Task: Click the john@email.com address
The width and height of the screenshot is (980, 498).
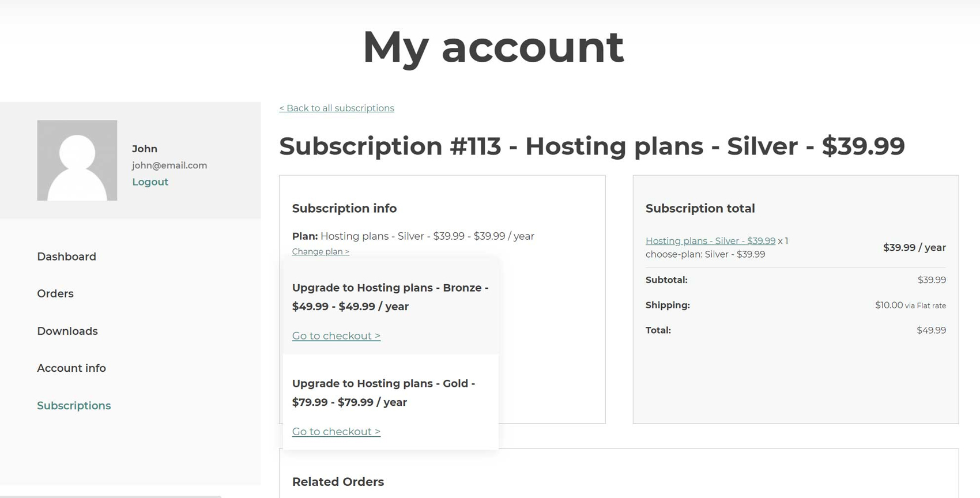Action: 169,165
